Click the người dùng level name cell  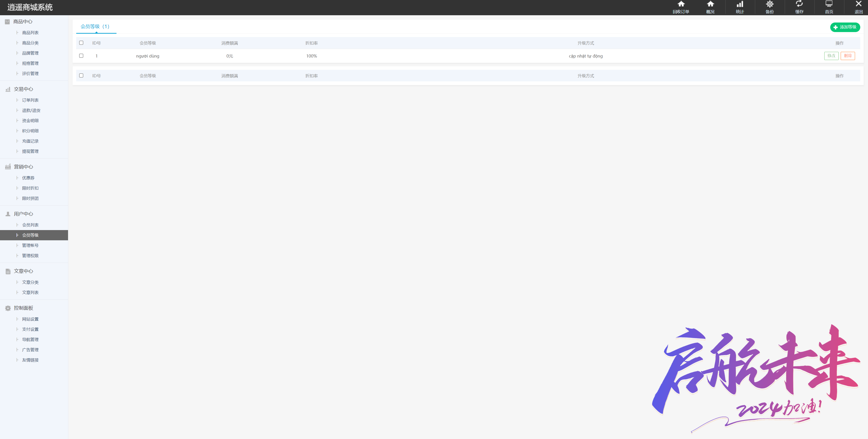click(x=148, y=56)
